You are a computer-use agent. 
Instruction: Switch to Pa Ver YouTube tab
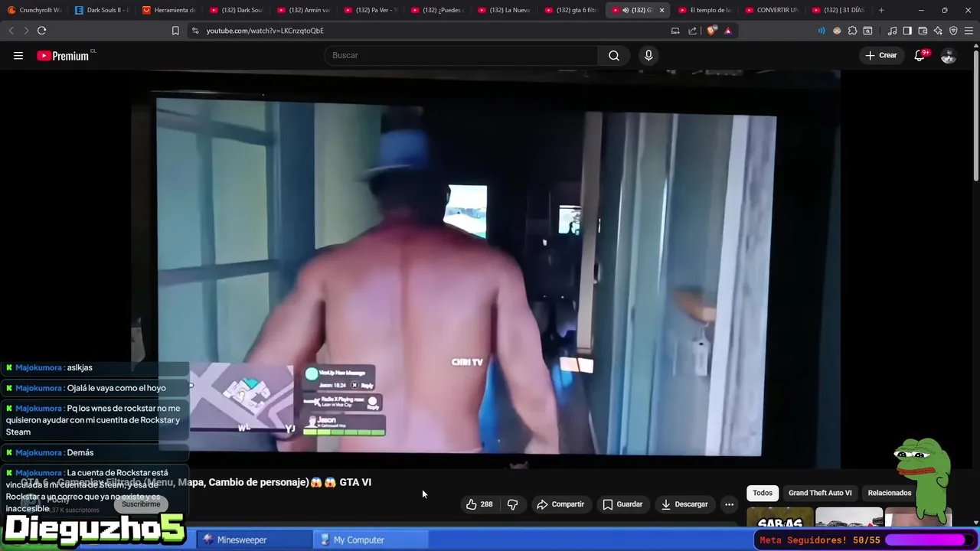pyautogui.click(x=371, y=10)
